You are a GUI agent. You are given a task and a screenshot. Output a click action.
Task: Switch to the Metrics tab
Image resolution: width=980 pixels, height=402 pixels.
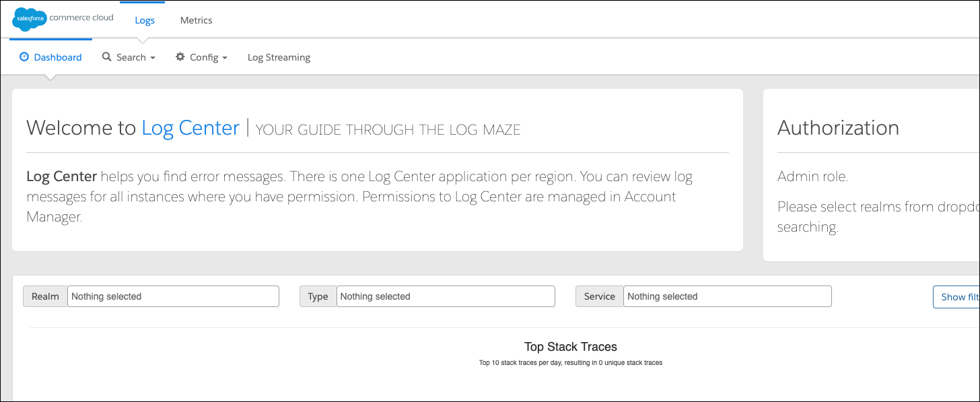(x=196, y=20)
